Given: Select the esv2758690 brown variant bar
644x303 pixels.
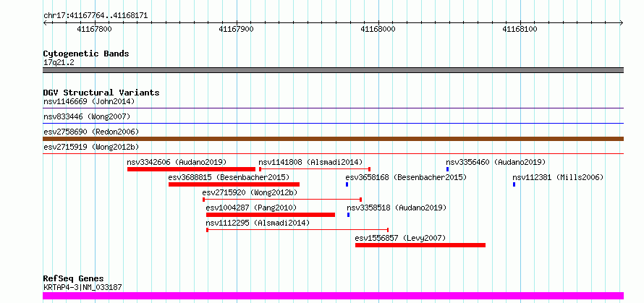Looking at the screenshot, I should [x=333, y=139].
